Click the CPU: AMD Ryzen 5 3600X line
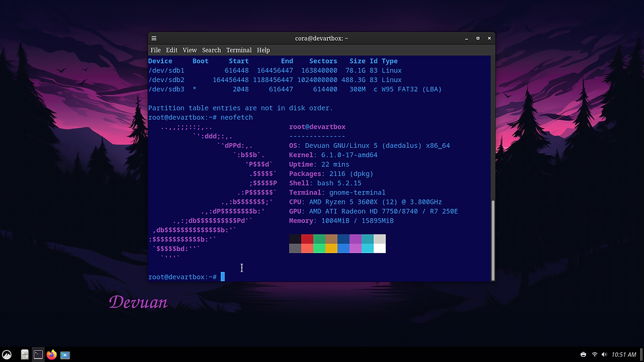Screen dimensions: 644x362 365,202
